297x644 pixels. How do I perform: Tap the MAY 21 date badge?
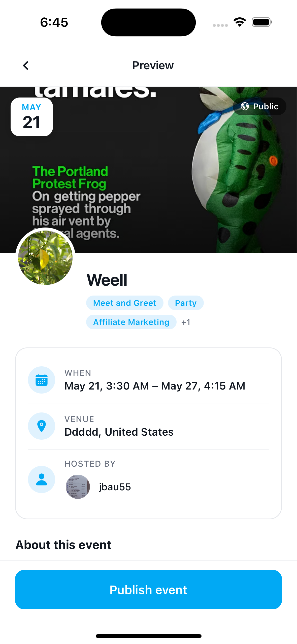tap(32, 117)
